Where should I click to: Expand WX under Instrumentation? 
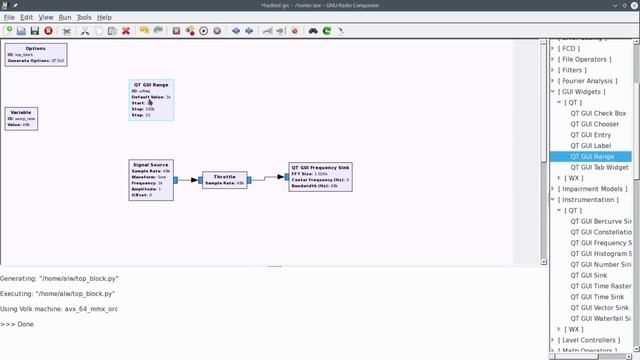(x=559, y=329)
